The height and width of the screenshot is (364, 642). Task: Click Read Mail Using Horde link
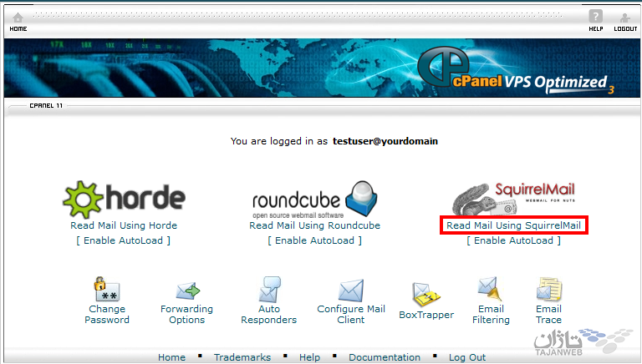124,225
